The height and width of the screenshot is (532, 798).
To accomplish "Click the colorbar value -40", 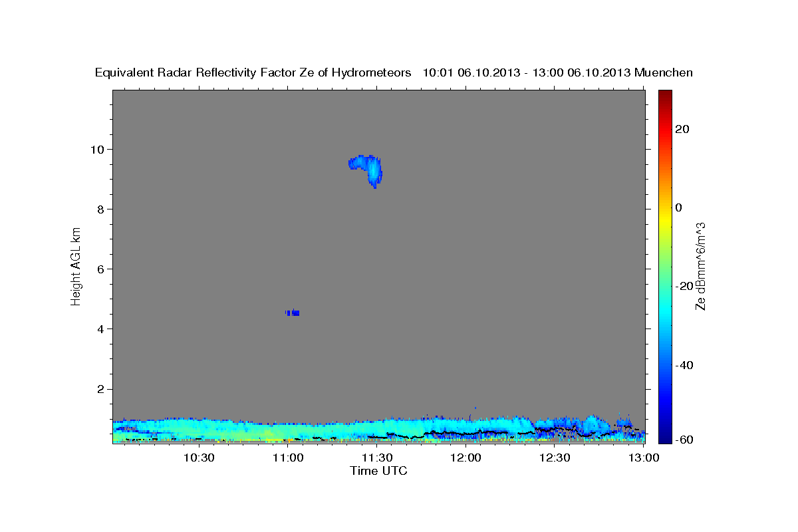I will [x=685, y=365].
